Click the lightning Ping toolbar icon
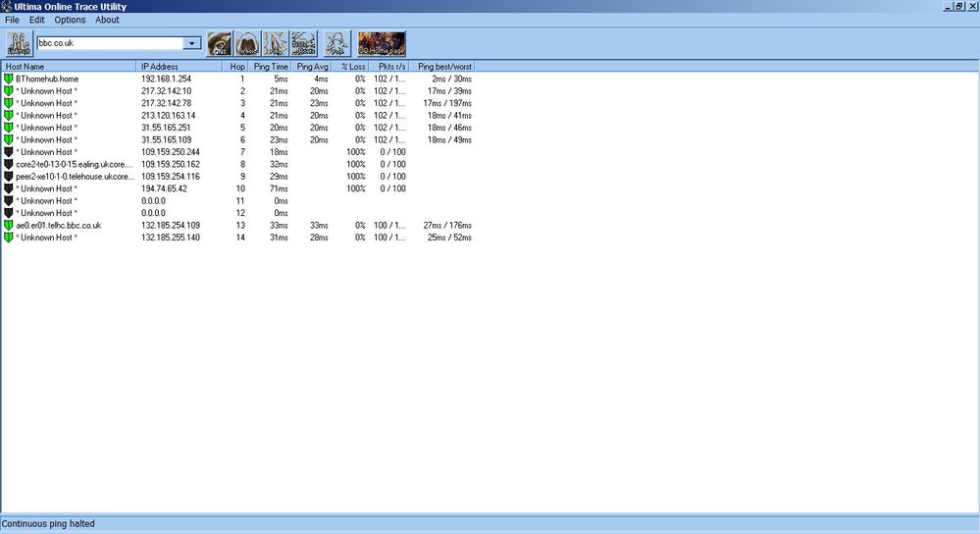The width and height of the screenshot is (980, 534). 276,44
